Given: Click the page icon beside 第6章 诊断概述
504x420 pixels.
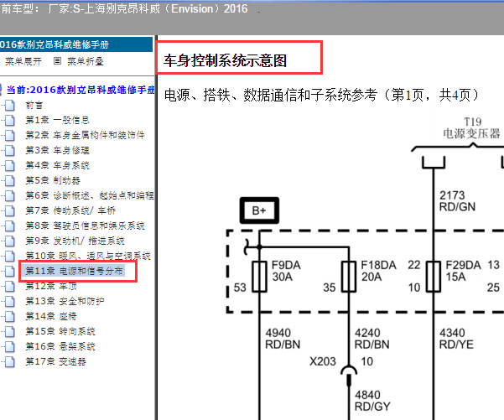Looking at the screenshot, I should click(10, 195).
